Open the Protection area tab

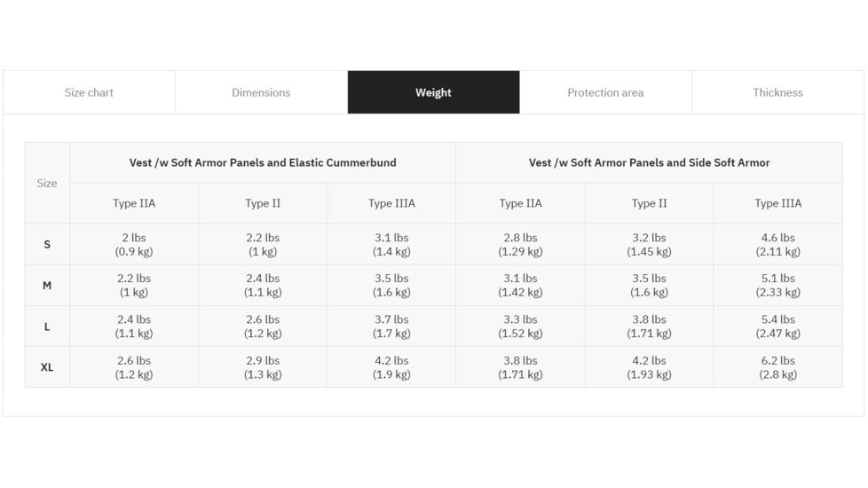click(x=605, y=92)
